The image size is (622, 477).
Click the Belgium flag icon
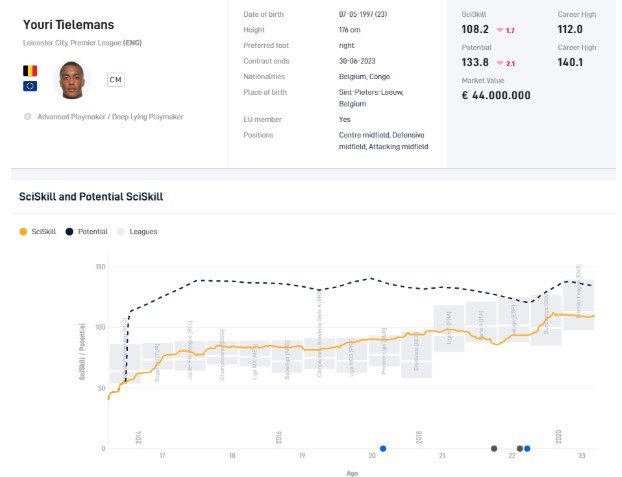(x=30, y=71)
